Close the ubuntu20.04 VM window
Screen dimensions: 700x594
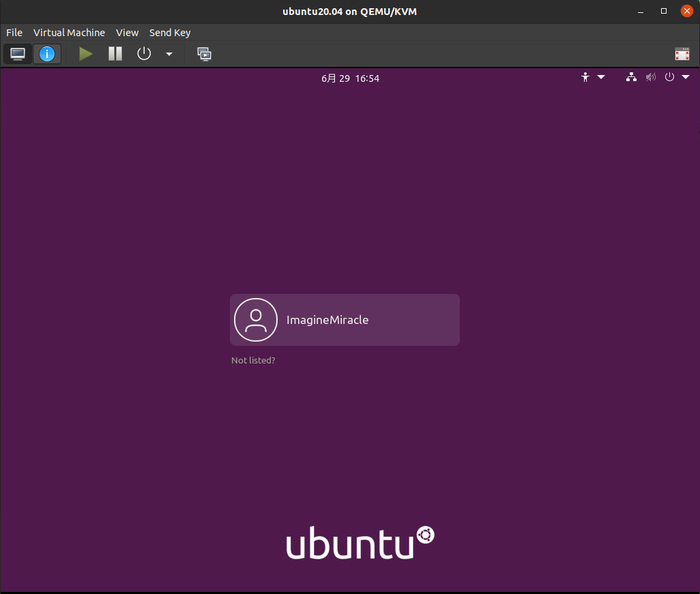(687, 11)
